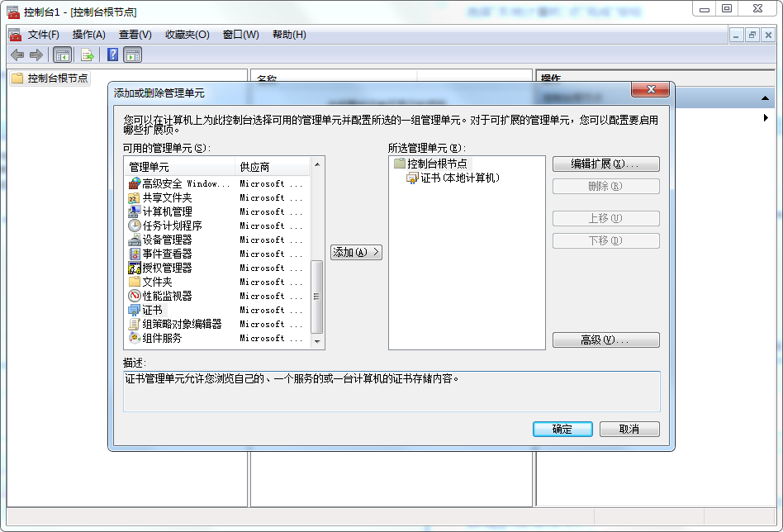Click the 授权管理器 snap-in icon

pos(135,268)
